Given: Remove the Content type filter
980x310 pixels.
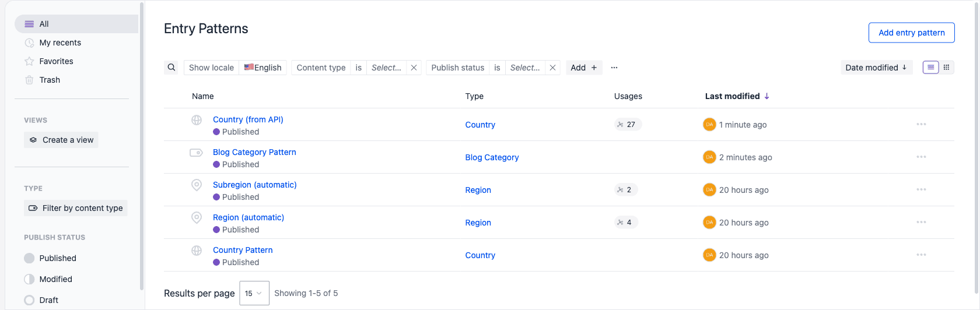Looking at the screenshot, I should point(414,68).
